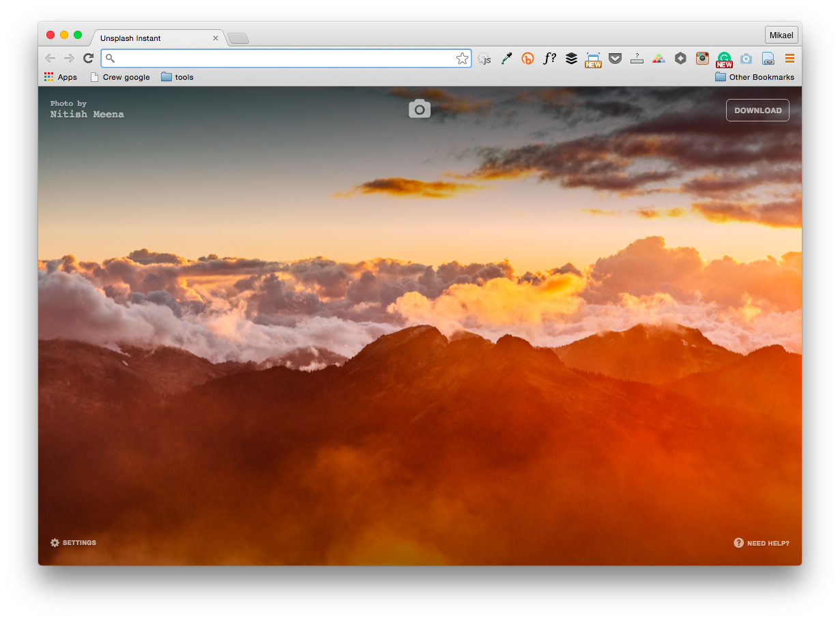Click the Instagram extension icon
This screenshot has width=840, height=620.
pyautogui.click(x=702, y=59)
